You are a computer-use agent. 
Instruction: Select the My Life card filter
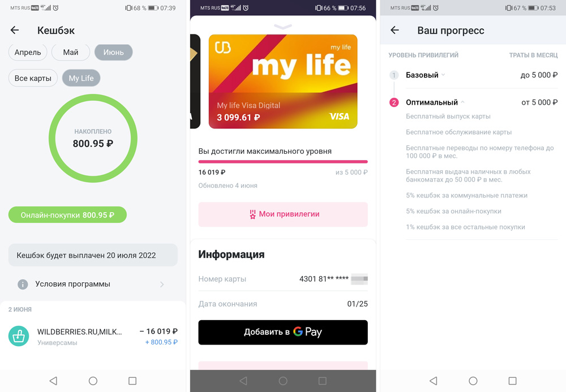(x=81, y=78)
